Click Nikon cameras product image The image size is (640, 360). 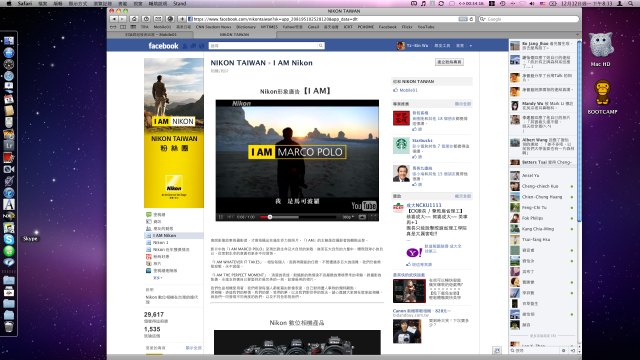point(297,342)
